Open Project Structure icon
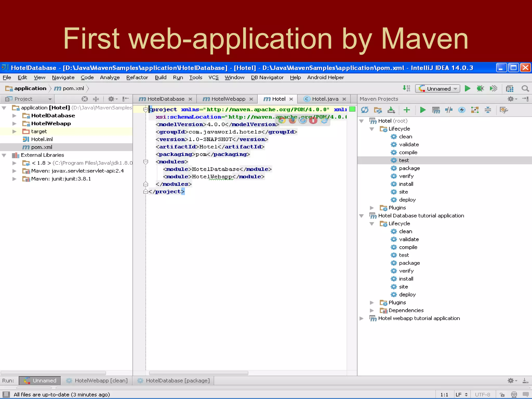Image resolution: width=532 pixels, height=399 pixels. click(510, 89)
